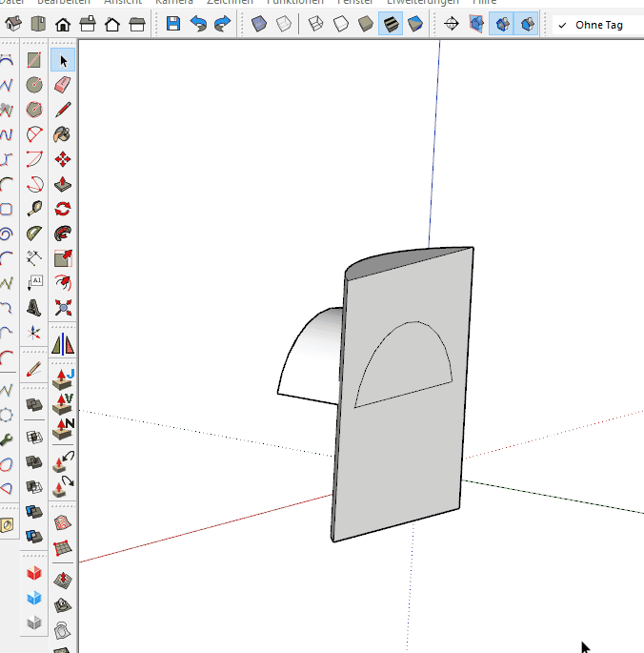This screenshot has width=644, height=653.
Task: Switch to the Iso standard view
Action: [13, 25]
